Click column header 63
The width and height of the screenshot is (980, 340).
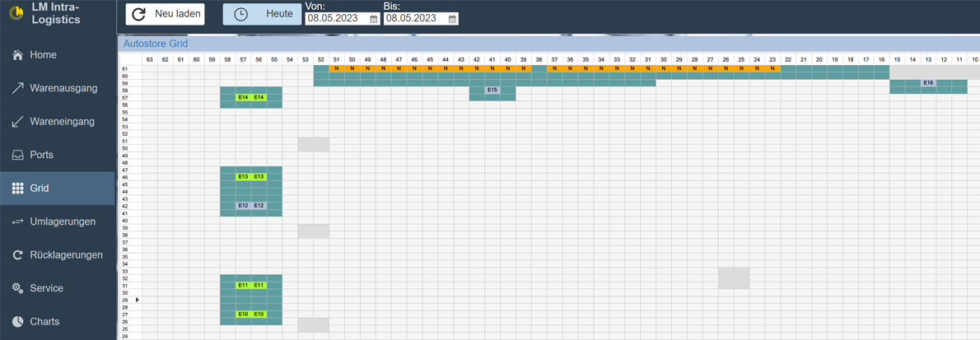tap(150, 59)
